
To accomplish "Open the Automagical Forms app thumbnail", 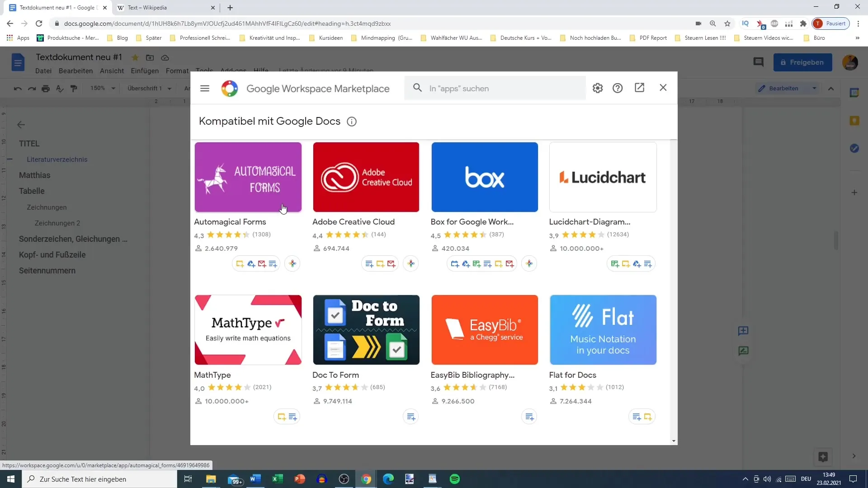I will coord(248,177).
